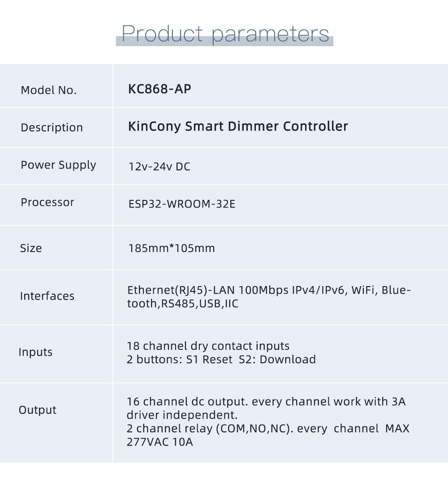Select the Power Supply label
Screen dimensions: 448x478
(x=58, y=165)
